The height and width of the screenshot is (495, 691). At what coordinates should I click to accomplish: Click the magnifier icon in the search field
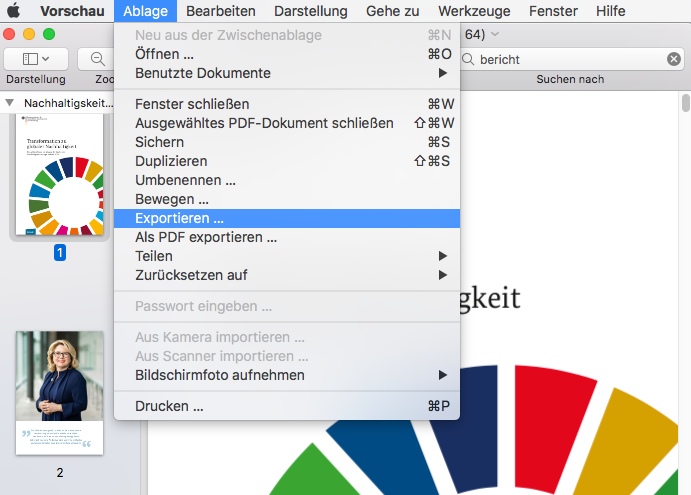[x=470, y=60]
